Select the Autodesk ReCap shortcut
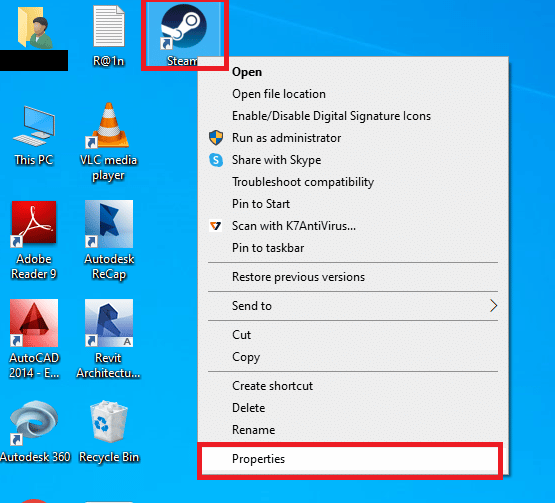 pyautogui.click(x=109, y=224)
